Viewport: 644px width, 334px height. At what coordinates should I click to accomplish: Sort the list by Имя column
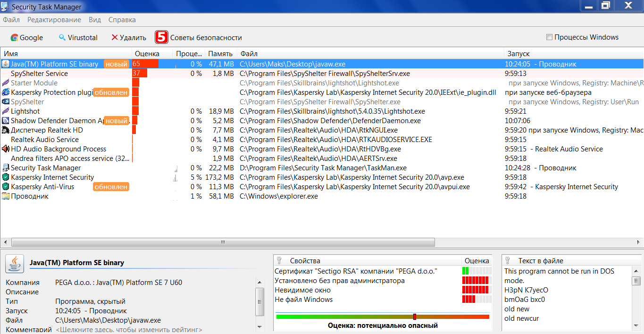[x=66, y=54]
